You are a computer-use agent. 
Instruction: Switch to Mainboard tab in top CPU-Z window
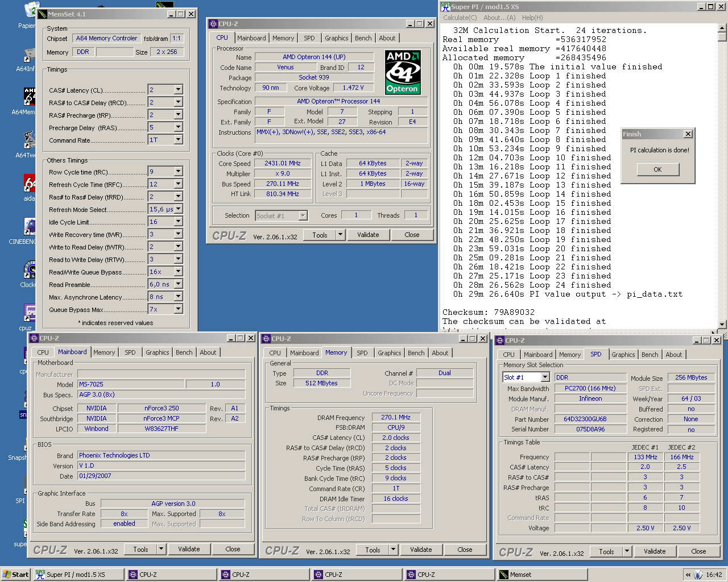click(251, 38)
